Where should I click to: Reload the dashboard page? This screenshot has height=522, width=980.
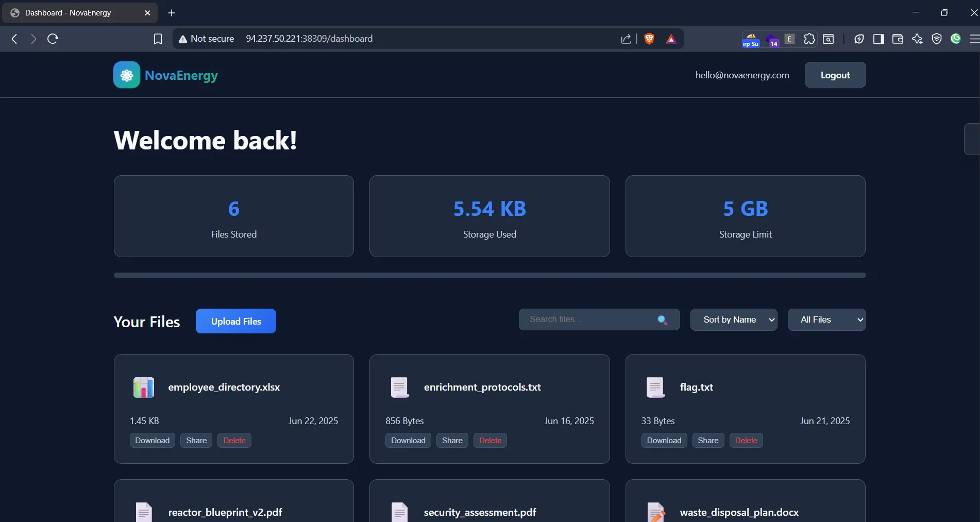click(53, 39)
